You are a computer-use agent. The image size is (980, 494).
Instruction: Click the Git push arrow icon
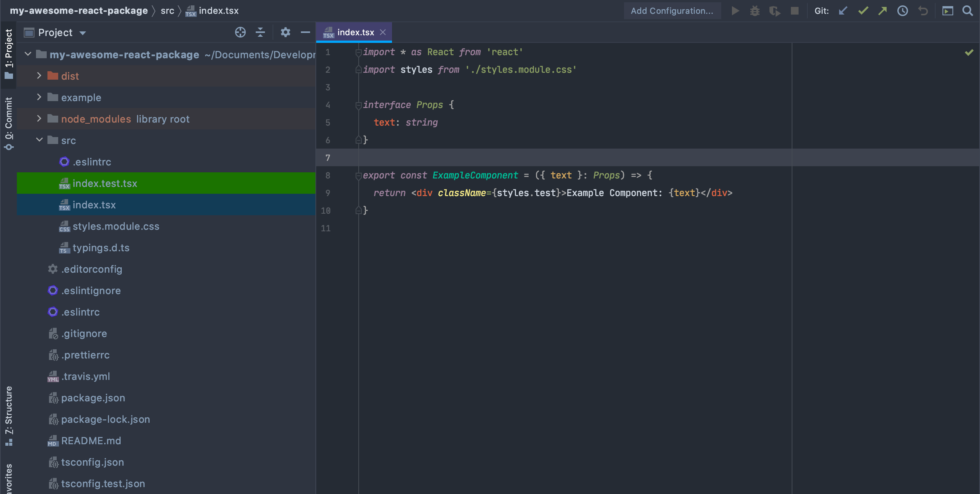click(x=882, y=11)
